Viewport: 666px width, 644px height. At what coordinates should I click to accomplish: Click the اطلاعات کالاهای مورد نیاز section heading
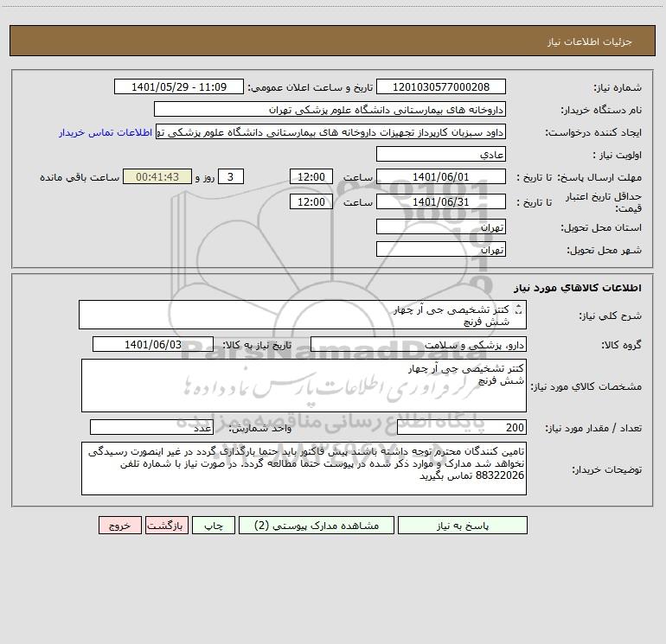point(578,288)
